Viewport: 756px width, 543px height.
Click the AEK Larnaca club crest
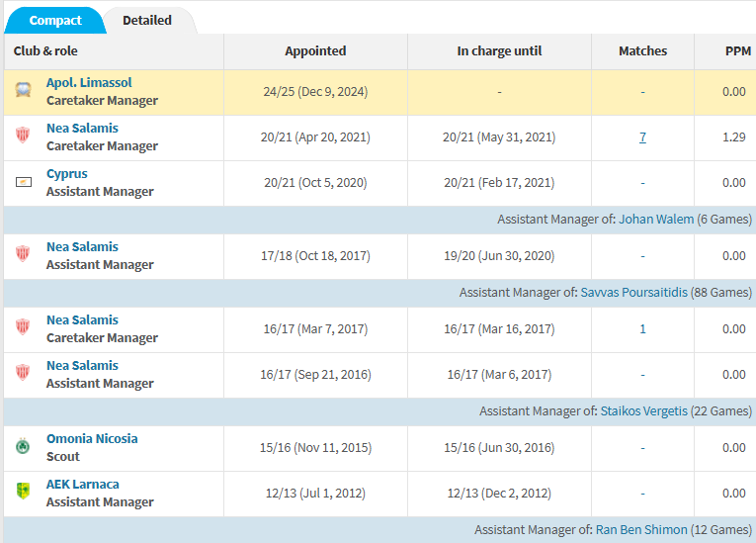23,491
